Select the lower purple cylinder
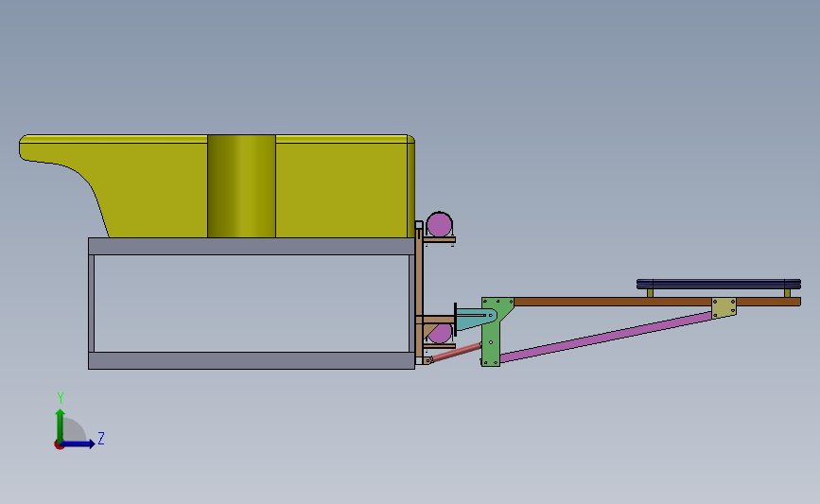 click(x=442, y=333)
